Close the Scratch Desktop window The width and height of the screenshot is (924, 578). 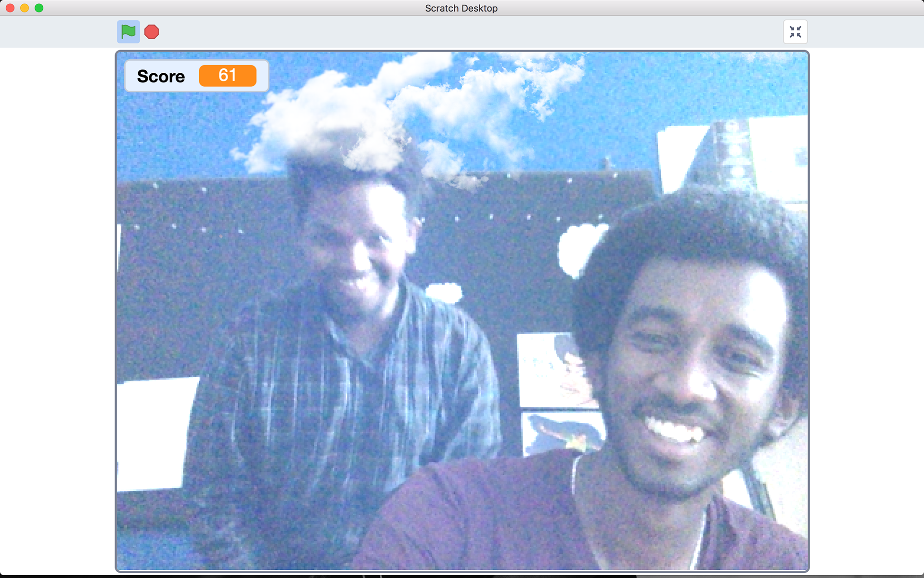coord(10,8)
